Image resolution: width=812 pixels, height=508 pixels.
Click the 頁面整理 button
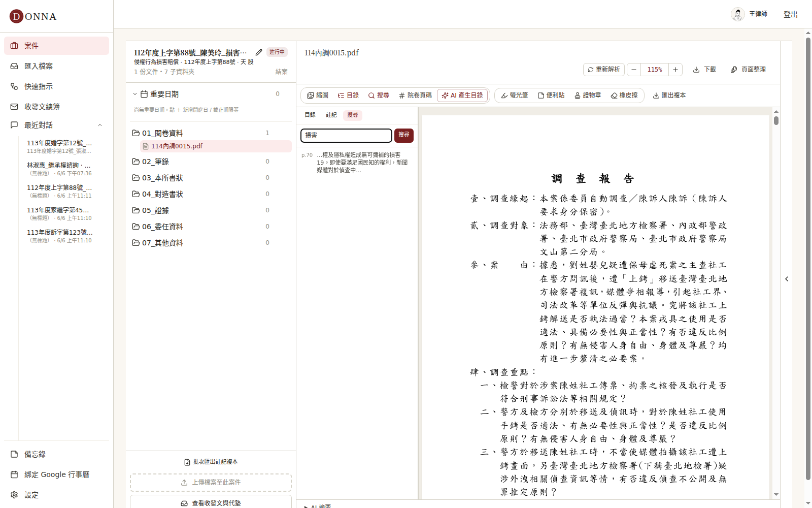(x=748, y=70)
